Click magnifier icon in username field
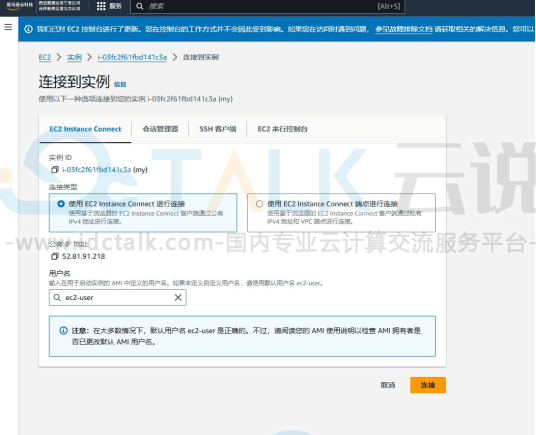 pyautogui.click(x=57, y=298)
